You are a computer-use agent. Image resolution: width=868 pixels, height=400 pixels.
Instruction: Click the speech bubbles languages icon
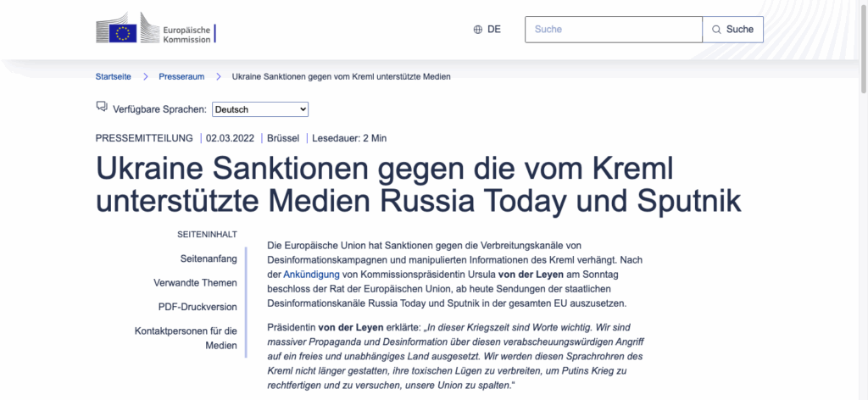click(x=102, y=106)
